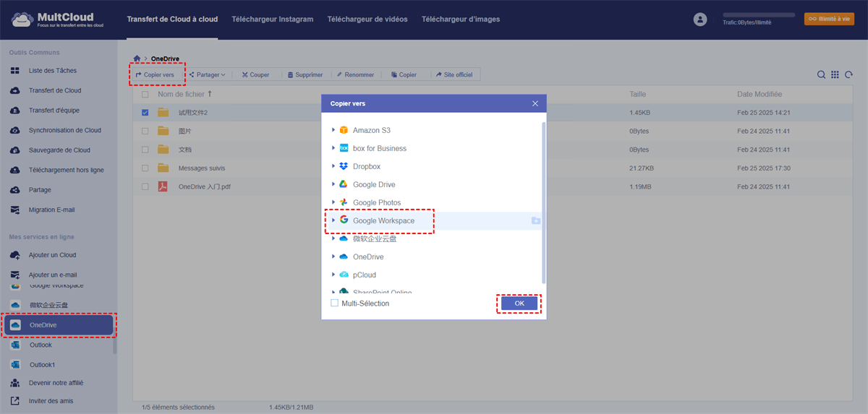868x414 pixels.
Task: Close the Copier vers dialog
Action: (x=535, y=103)
